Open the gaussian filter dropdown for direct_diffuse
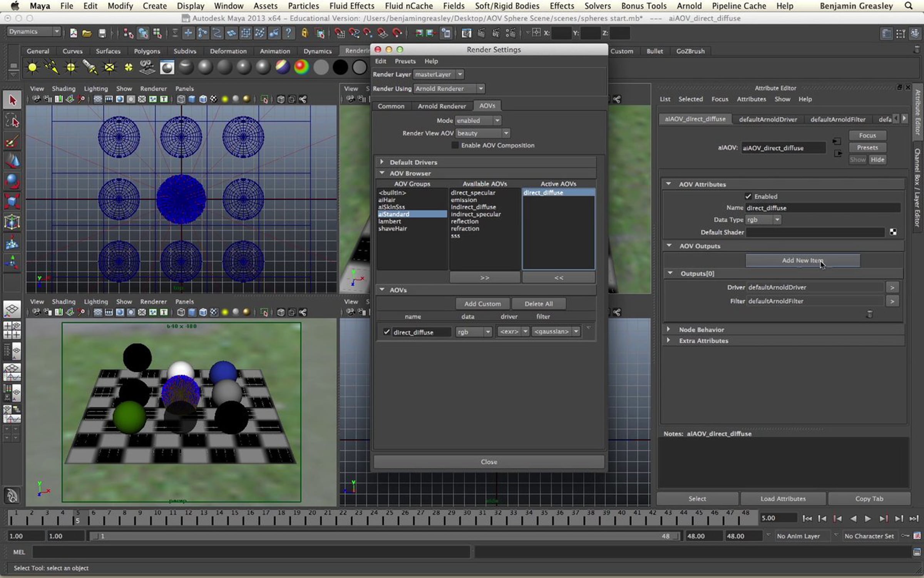Viewport: 924px width, 578px height. click(x=556, y=331)
